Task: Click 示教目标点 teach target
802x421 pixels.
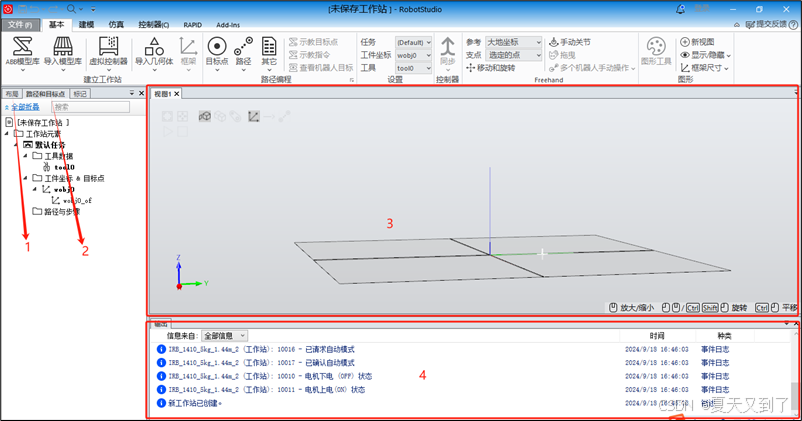Action: (x=314, y=42)
